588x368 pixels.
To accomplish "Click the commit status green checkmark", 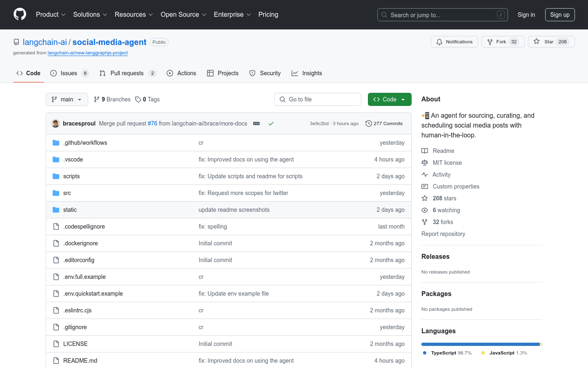I will 271,123.
